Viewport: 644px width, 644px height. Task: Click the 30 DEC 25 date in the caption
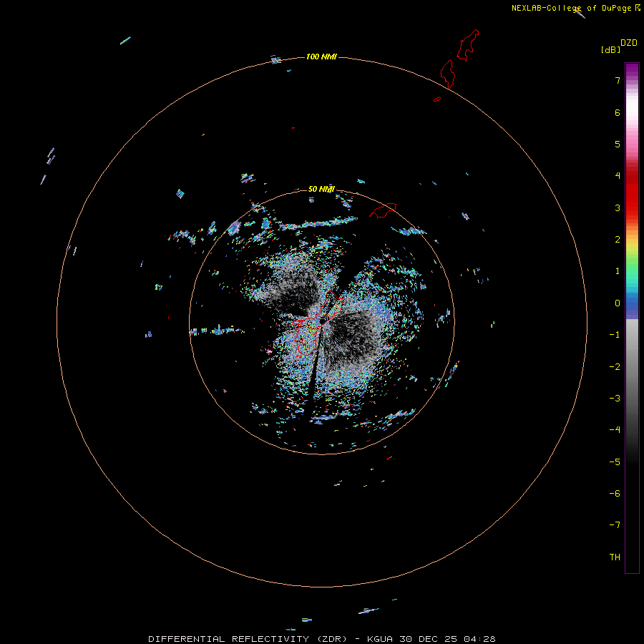(428, 639)
